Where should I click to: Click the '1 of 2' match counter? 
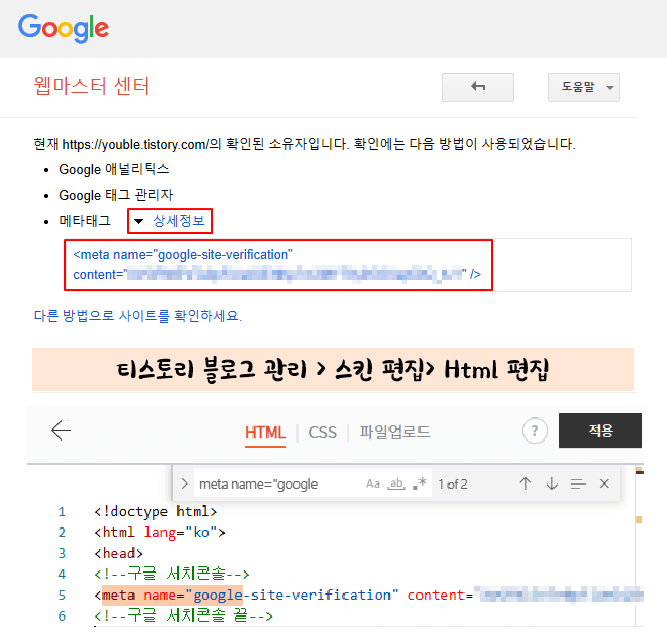click(453, 484)
